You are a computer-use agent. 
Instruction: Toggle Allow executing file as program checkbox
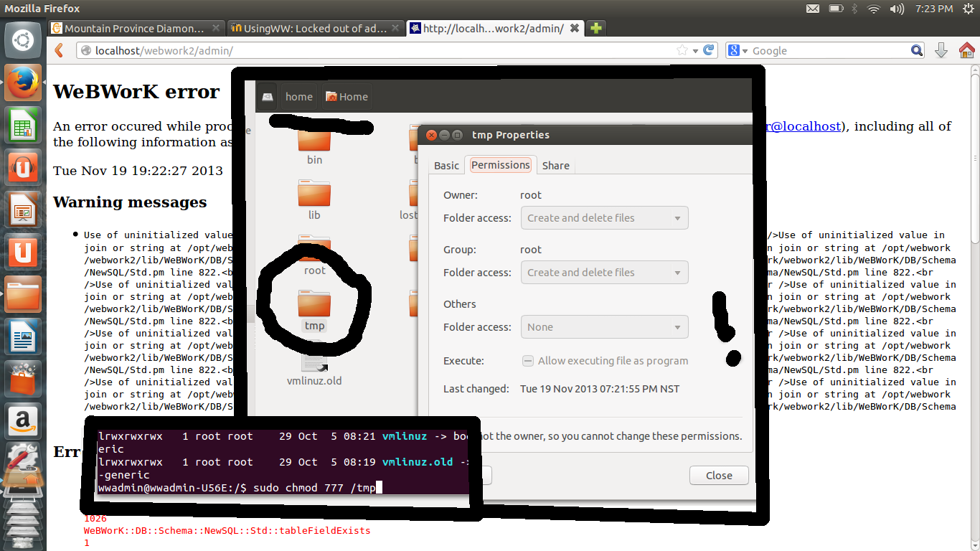pyautogui.click(x=527, y=361)
